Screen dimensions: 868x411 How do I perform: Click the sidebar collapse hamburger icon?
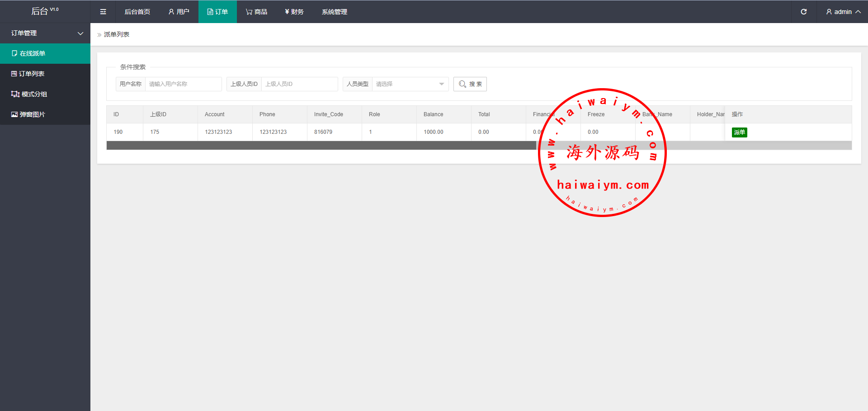tap(103, 12)
